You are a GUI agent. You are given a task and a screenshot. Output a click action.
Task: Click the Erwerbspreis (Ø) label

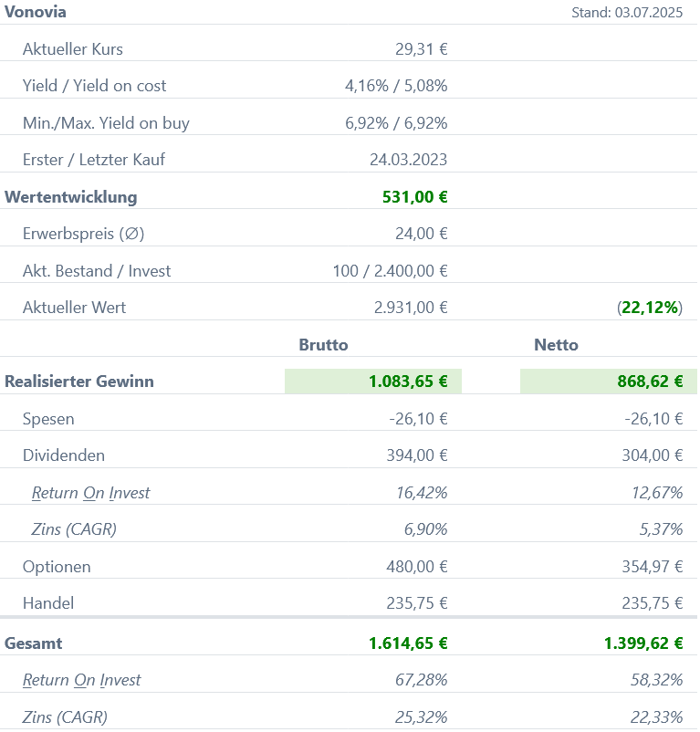coord(84,233)
